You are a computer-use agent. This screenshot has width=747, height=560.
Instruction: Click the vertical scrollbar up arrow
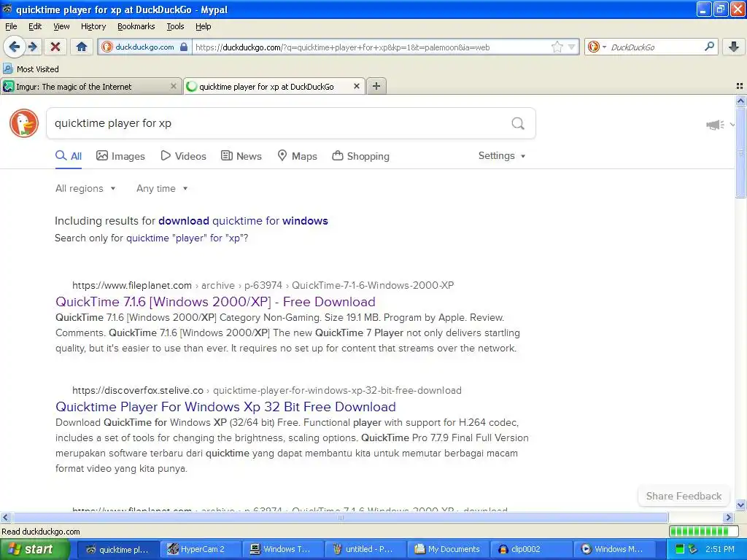pyautogui.click(x=740, y=101)
